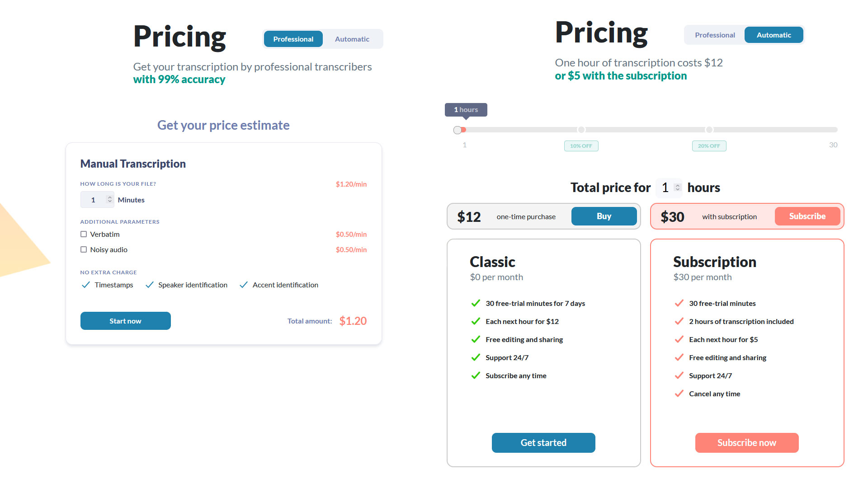Adjust the minutes stepper arrows
The width and height of the screenshot is (868, 488).
click(x=109, y=199)
